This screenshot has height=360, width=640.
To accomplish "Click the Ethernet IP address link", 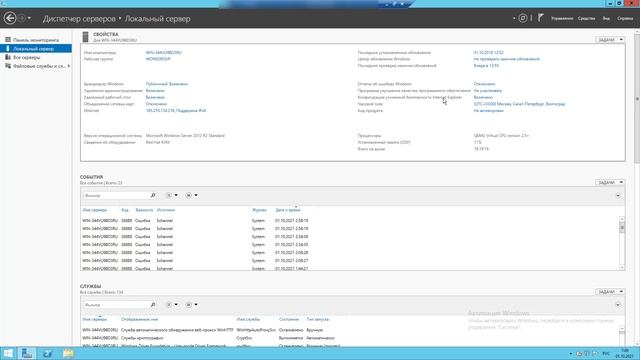I will click(x=176, y=111).
